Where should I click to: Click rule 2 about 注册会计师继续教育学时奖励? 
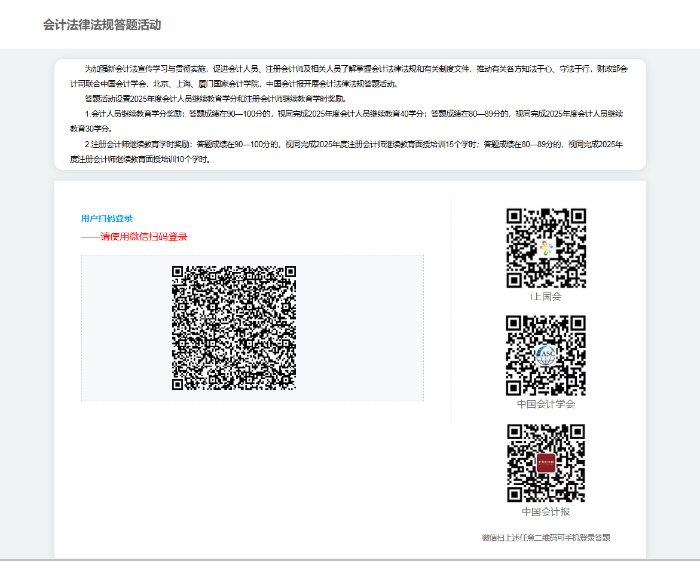pyautogui.click(x=350, y=150)
